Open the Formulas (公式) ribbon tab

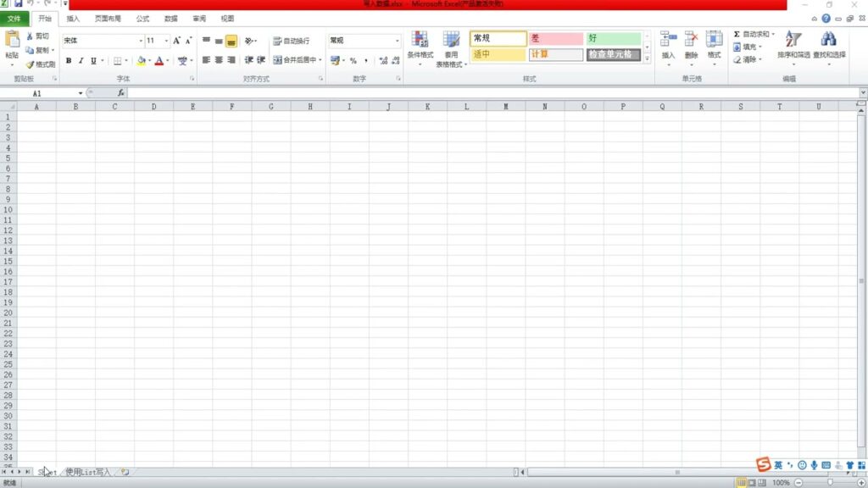click(142, 18)
